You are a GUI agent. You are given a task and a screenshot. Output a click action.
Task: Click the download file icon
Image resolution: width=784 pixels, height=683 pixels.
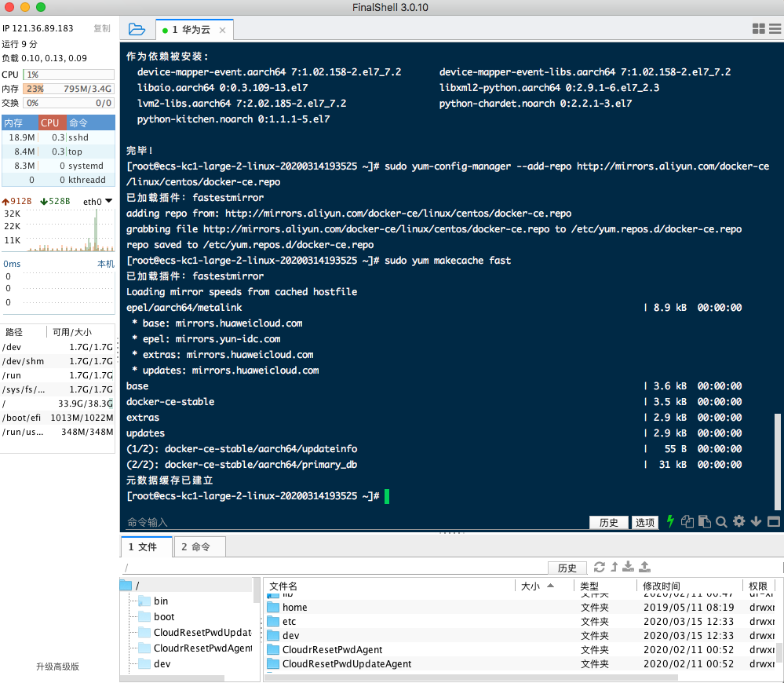click(629, 567)
